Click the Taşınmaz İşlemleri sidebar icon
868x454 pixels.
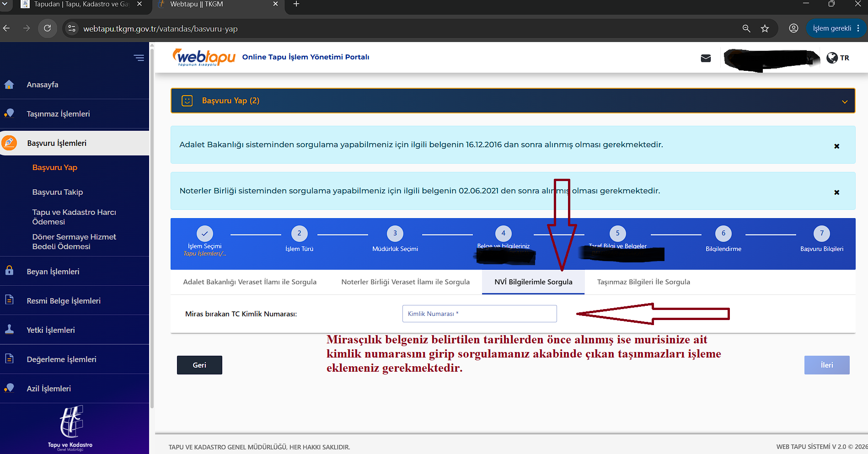(9, 113)
